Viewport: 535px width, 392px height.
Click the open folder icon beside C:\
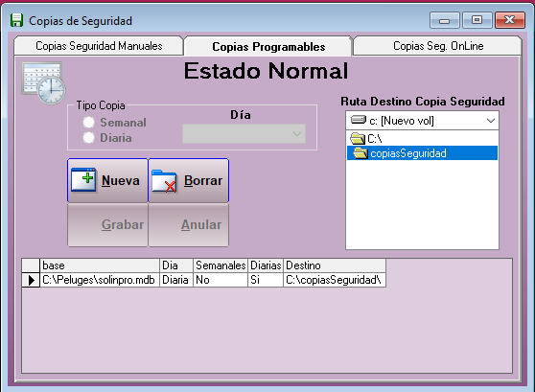click(x=358, y=139)
